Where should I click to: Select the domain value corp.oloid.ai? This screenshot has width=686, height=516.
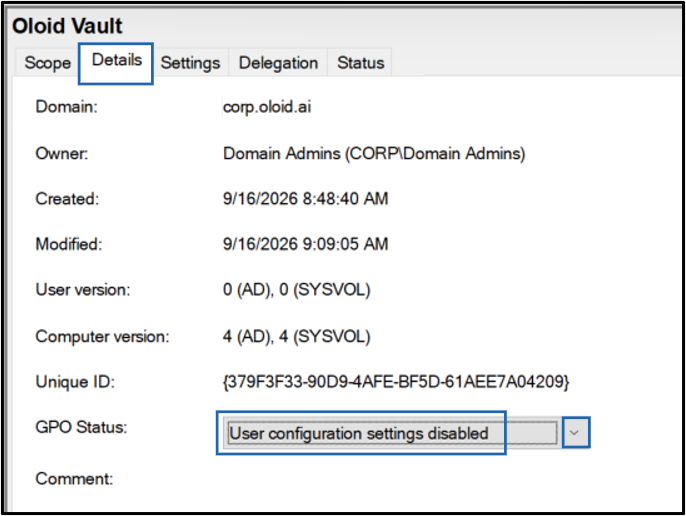[267, 107]
